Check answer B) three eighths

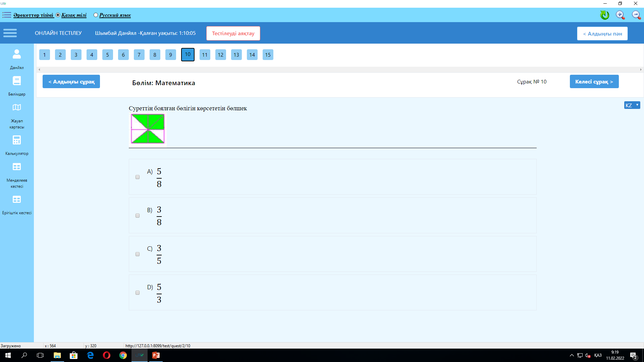[x=138, y=216]
